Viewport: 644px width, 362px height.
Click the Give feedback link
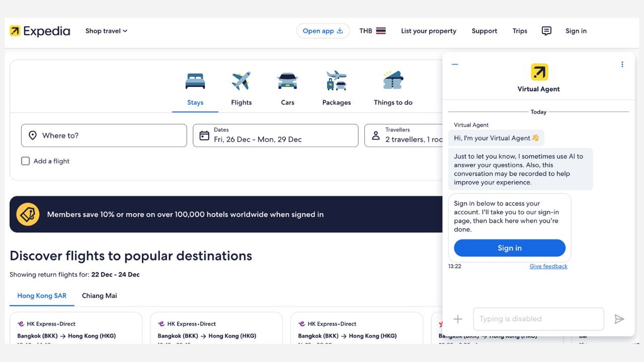pyautogui.click(x=548, y=266)
